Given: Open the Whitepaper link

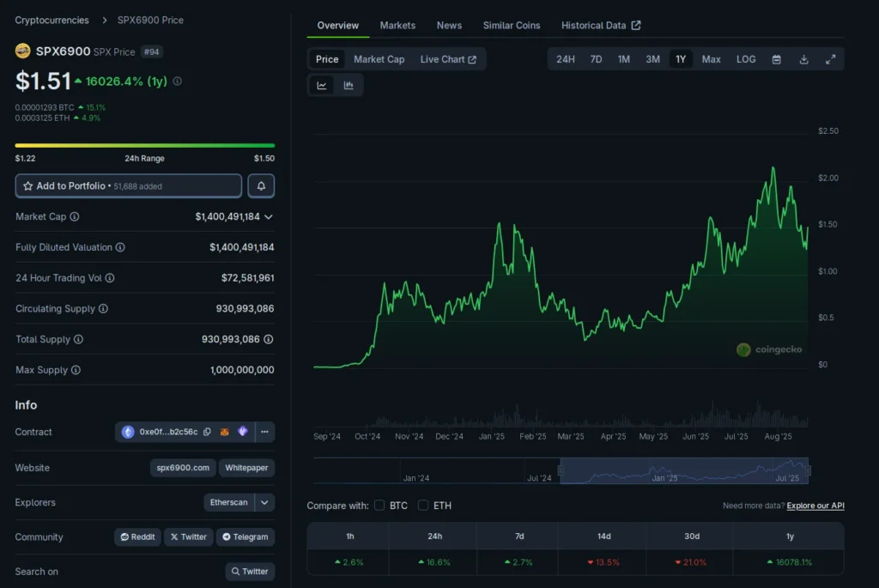Looking at the screenshot, I should click(246, 468).
